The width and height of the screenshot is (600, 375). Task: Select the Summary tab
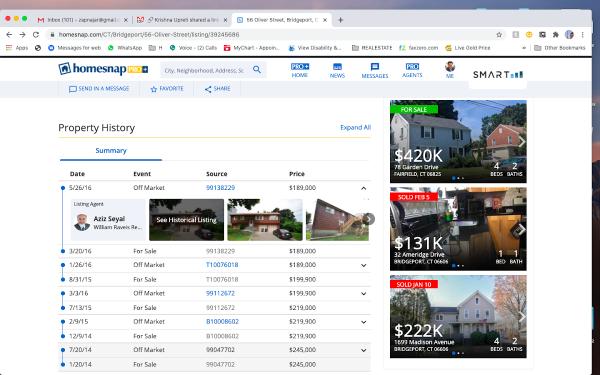pyautogui.click(x=111, y=150)
